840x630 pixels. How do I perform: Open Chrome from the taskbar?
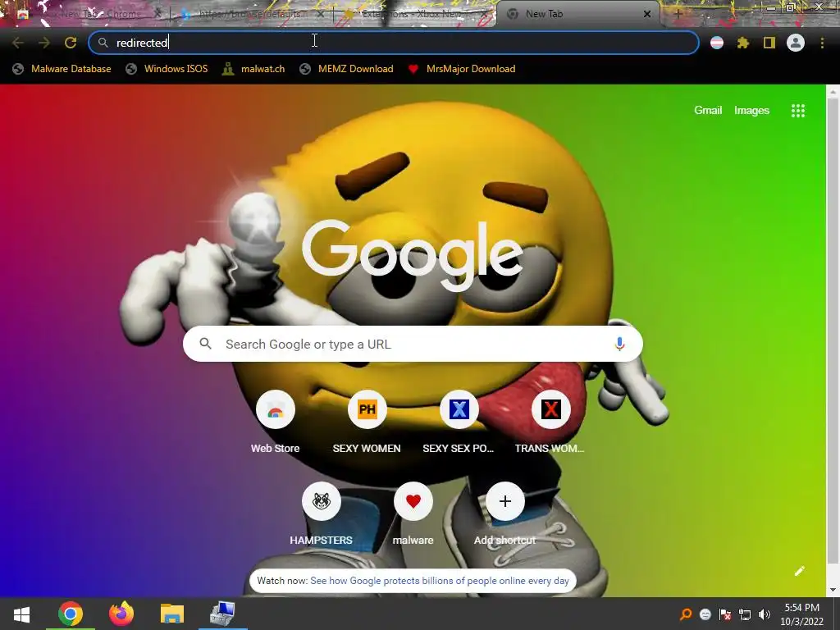(x=71, y=614)
